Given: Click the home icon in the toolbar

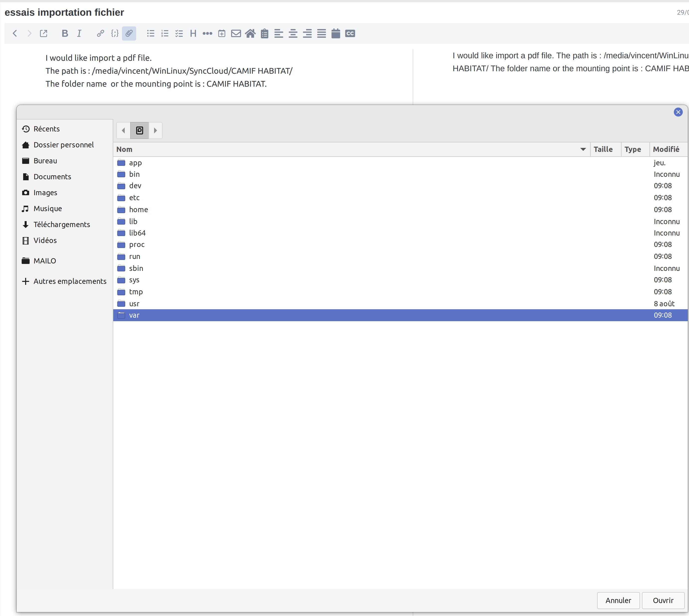Looking at the screenshot, I should tap(250, 33).
